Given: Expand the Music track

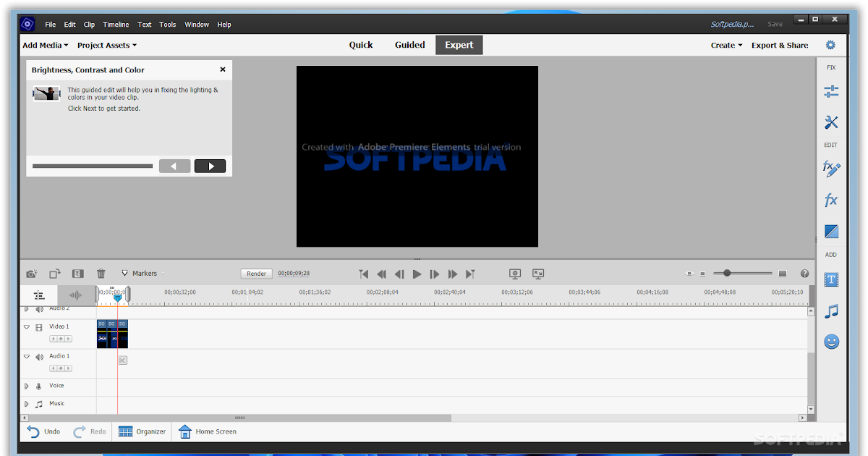Looking at the screenshot, I should click(x=27, y=404).
